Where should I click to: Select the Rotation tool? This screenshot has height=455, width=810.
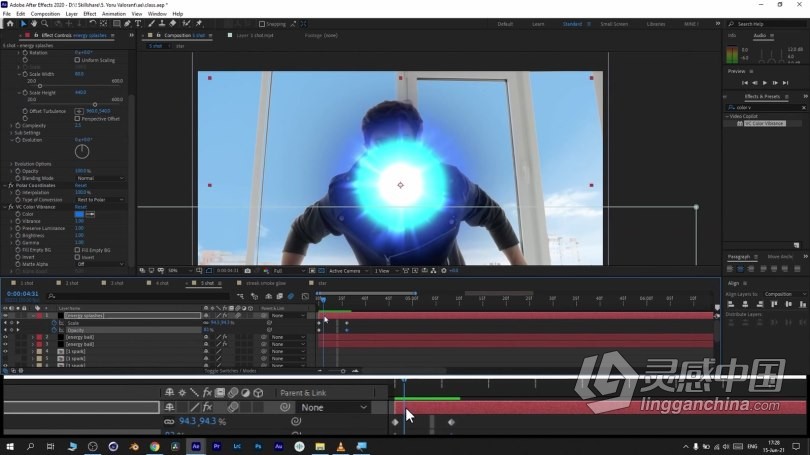(x=92, y=24)
